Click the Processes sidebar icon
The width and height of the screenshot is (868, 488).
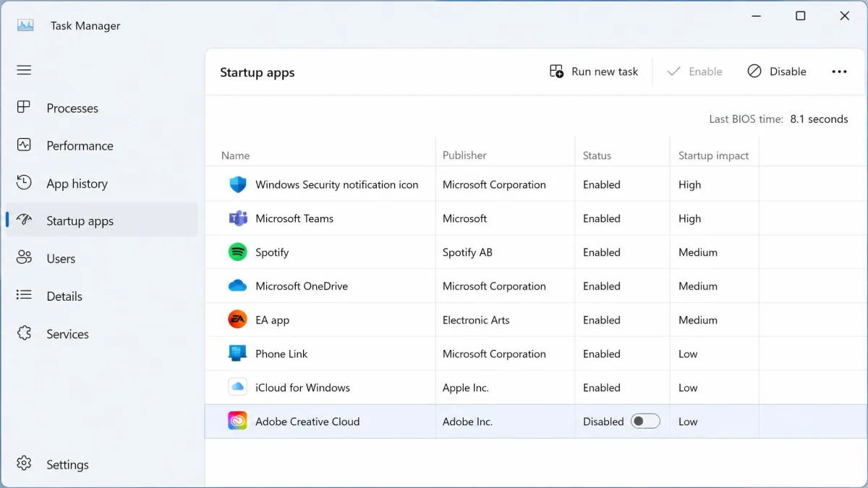click(x=24, y=107)
